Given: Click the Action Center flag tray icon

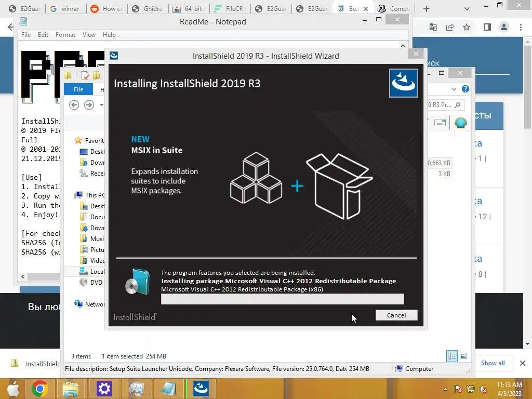Looking at the screenshot, I should click(x=458, y=389).
